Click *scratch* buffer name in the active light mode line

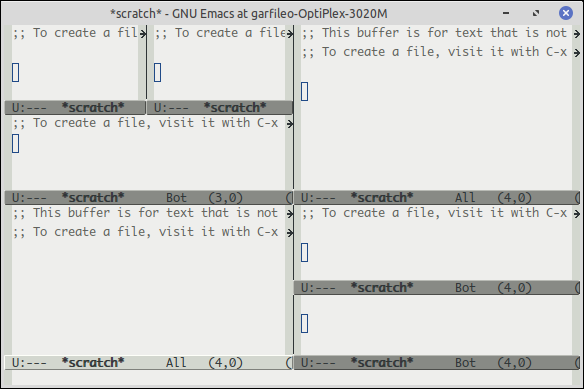[93, 363]
